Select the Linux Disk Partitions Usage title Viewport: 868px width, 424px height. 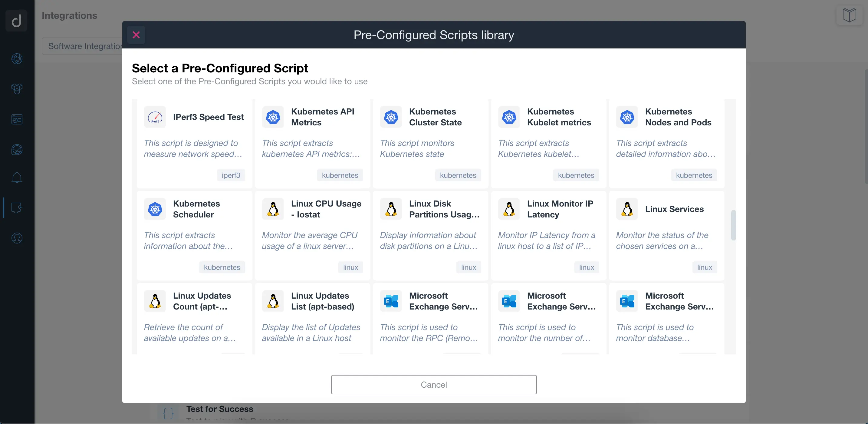coord(444,209)
